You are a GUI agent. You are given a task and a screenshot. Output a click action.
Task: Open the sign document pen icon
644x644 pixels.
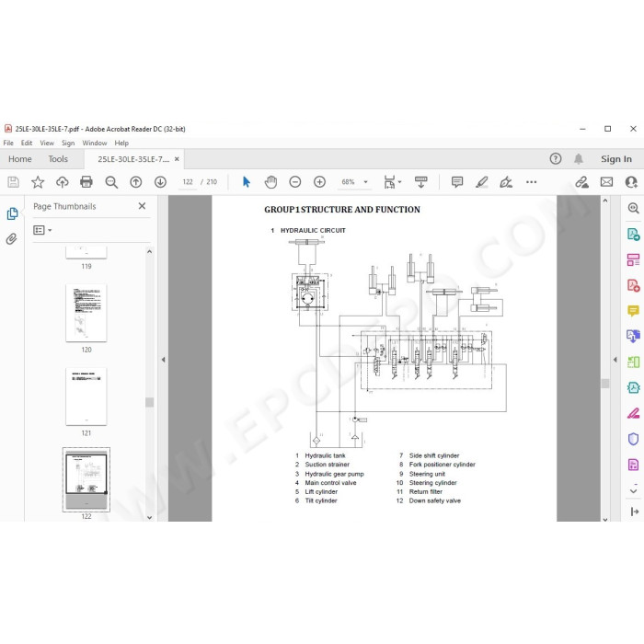click(x=506, y=182)
